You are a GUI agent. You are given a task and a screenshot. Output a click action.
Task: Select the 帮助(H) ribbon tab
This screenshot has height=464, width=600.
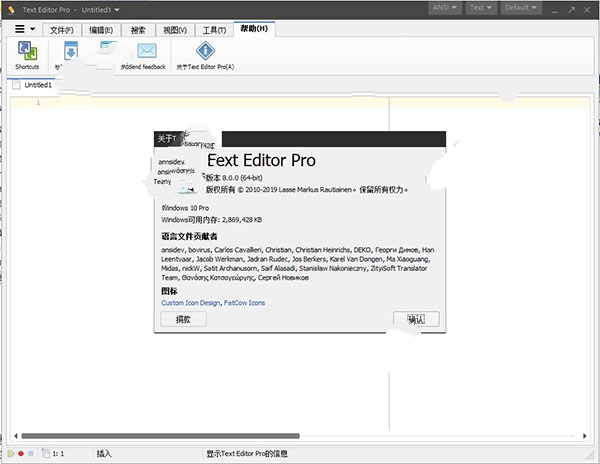(254, 29)
